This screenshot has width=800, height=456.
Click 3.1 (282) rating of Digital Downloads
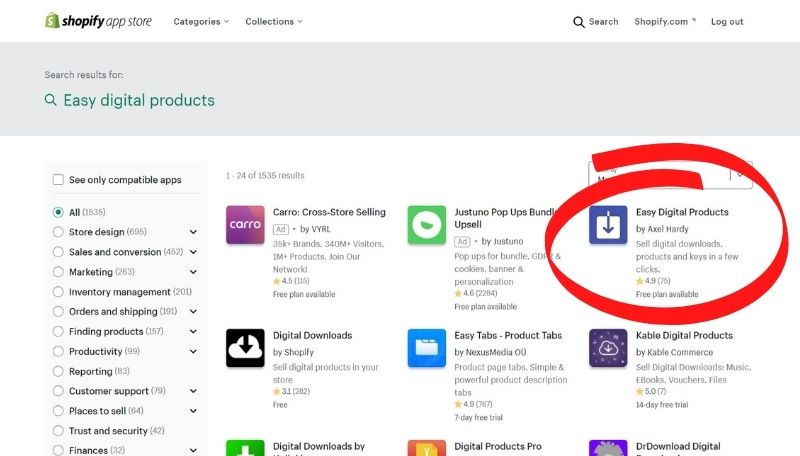[x=291, y=391]
